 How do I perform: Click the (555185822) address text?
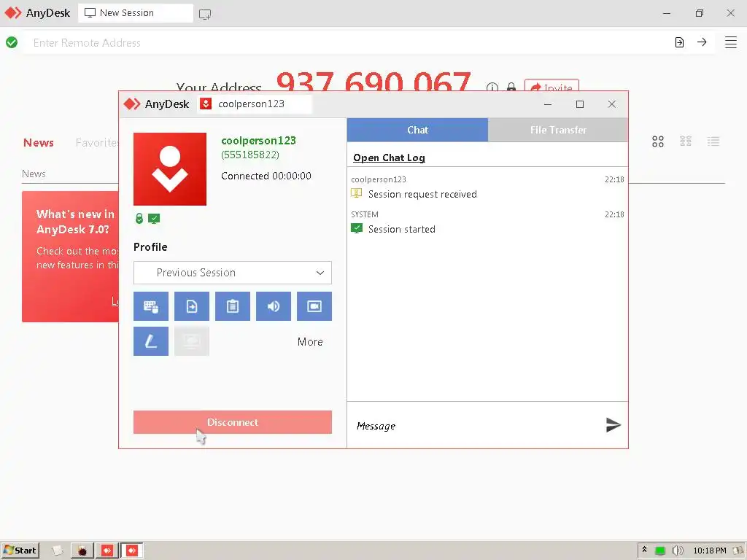coord(250,155)
